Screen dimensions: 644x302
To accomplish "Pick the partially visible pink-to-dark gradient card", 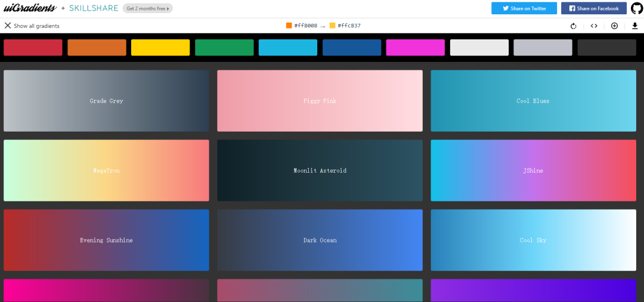I will (x=106, y=291).
